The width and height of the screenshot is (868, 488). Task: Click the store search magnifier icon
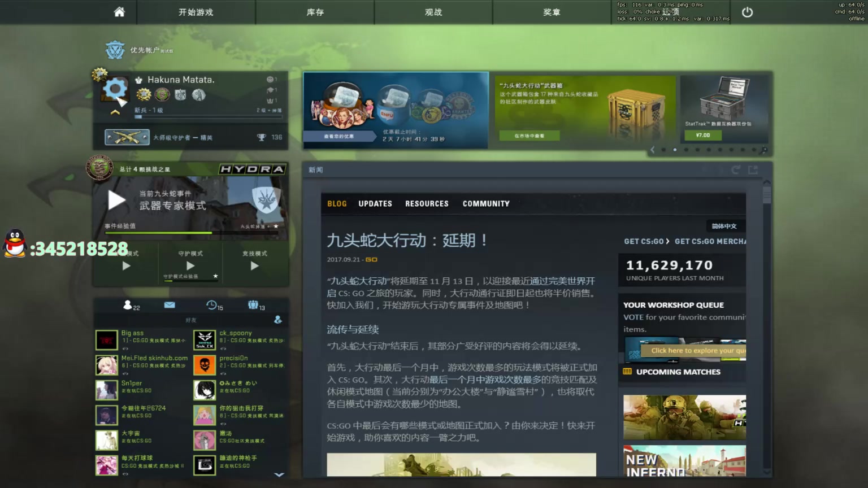(763, 150)
